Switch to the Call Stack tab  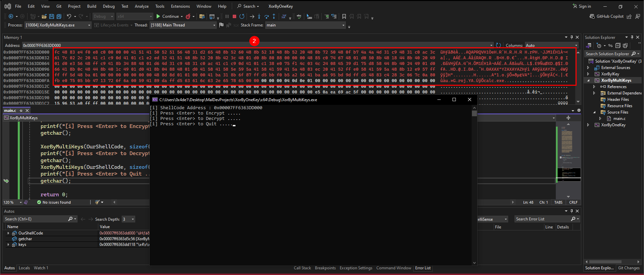pos(302,268)
